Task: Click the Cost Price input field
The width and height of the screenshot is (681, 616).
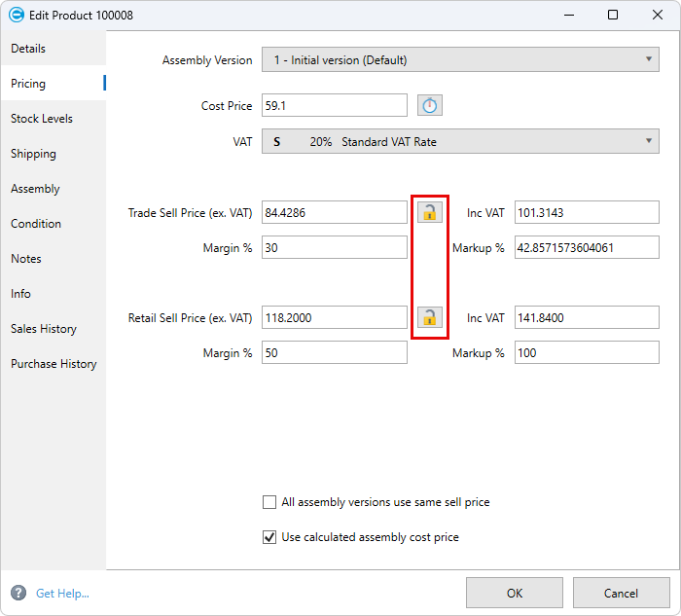Action: point(334,106)
